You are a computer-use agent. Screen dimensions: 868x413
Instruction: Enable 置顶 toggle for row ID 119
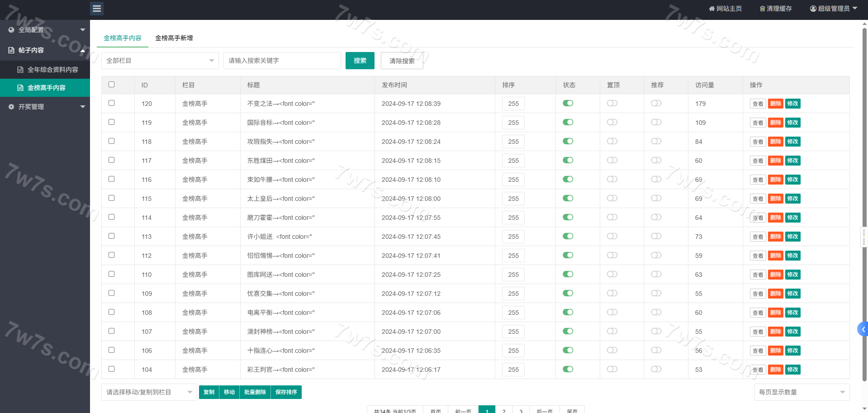click(612, 122)
